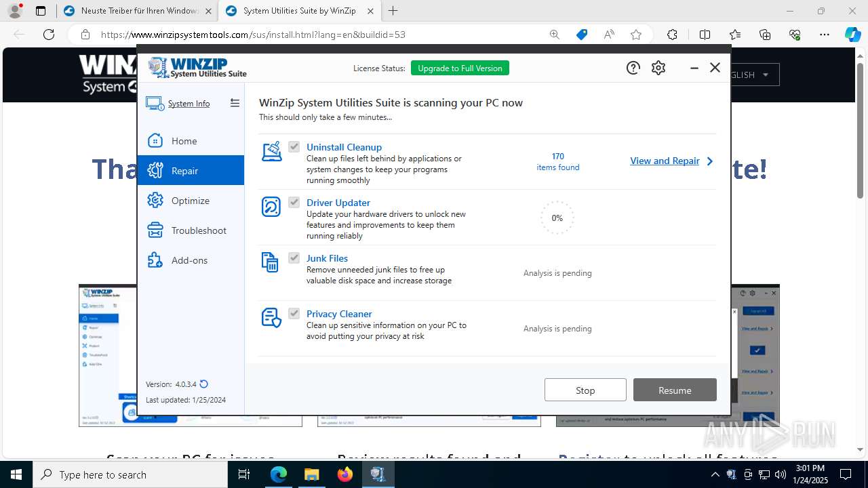Click the System Info monitor icon
This screenshot has height=488, width=868.
(155, 104)
